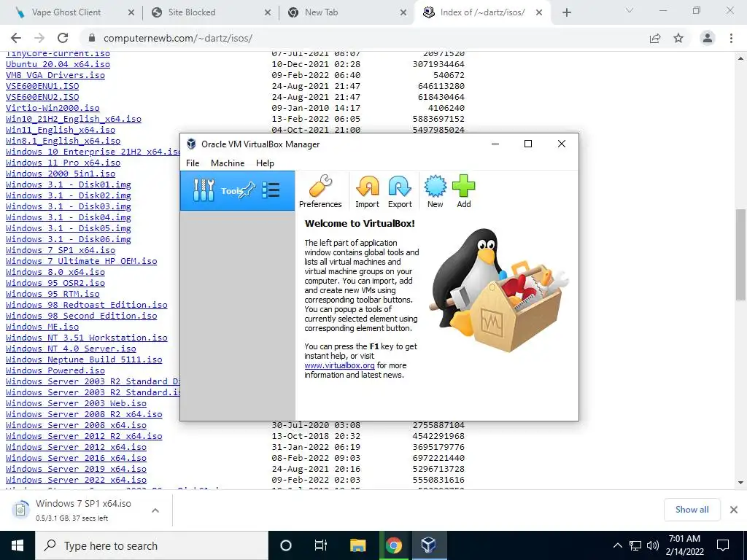Open Windows ME.iso link
The image size is (747, 560).
pyautogui.click(x=42, y=327)
